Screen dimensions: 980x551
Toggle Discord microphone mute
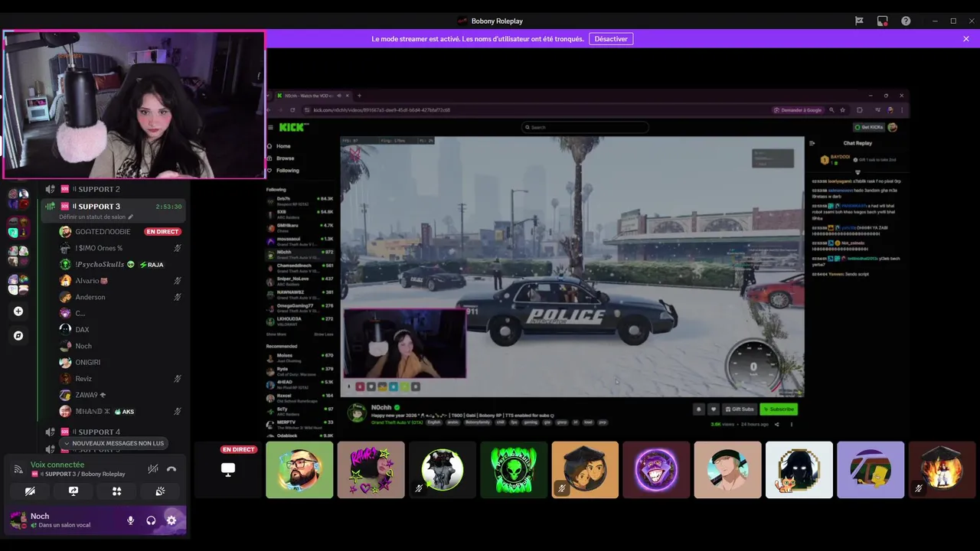point(130,520)
